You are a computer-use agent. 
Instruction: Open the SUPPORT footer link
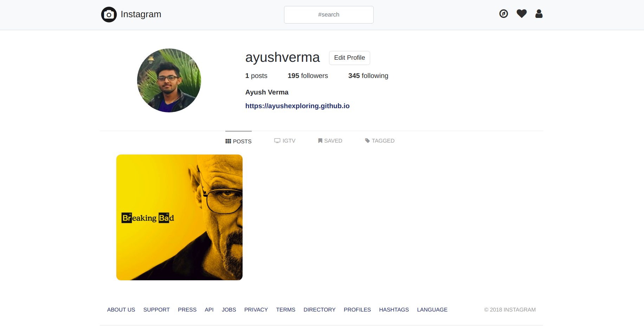[156, 310]
